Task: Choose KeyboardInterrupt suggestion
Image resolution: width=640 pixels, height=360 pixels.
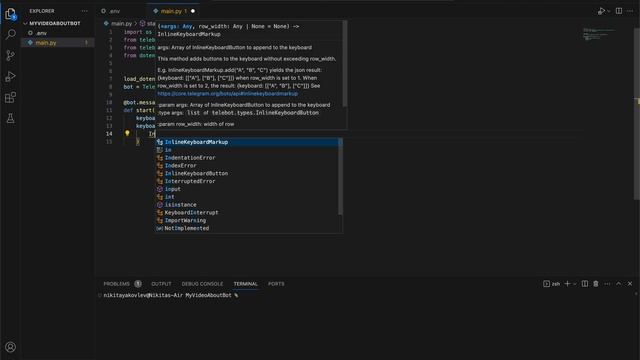Action: (247, 213)
